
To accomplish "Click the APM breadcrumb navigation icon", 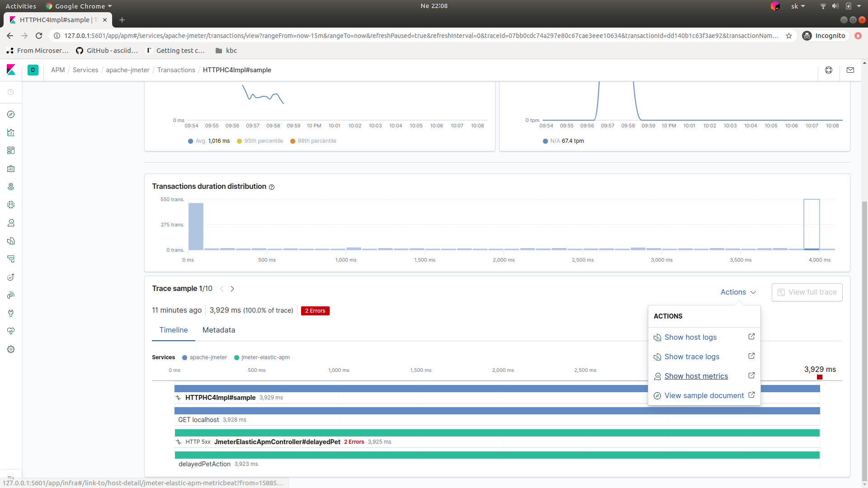I will pyautogui.click(x=58, y=70).
